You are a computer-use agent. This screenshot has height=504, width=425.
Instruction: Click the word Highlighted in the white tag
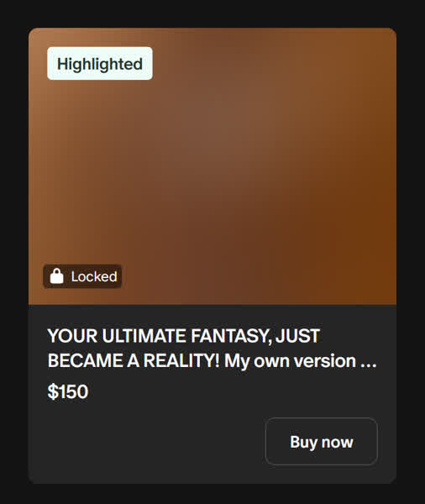coord(100,64)
